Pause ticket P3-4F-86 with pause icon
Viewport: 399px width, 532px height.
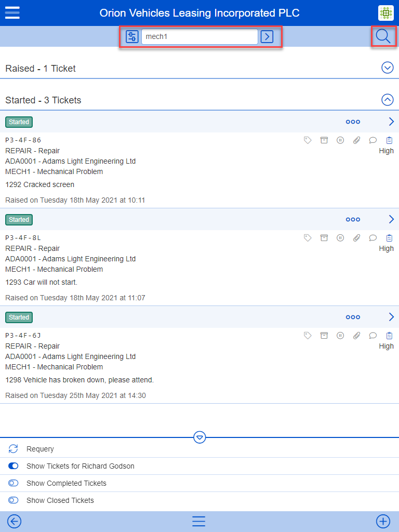340,140
